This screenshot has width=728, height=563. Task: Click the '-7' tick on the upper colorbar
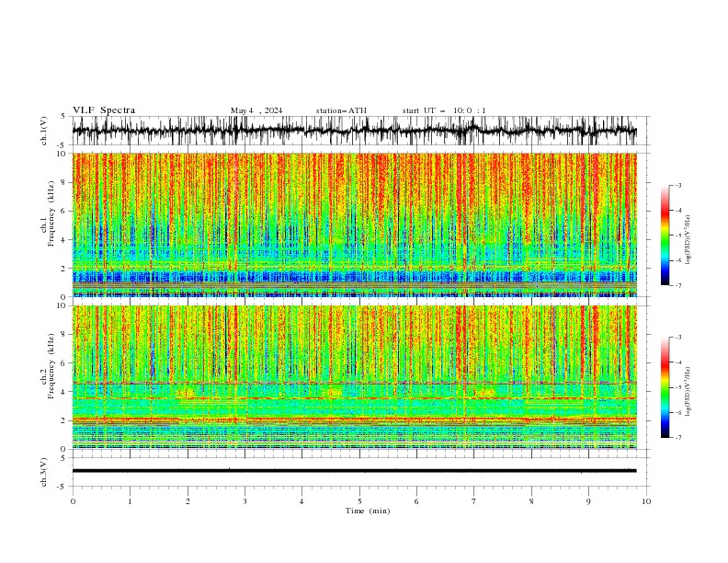[677, 285]
